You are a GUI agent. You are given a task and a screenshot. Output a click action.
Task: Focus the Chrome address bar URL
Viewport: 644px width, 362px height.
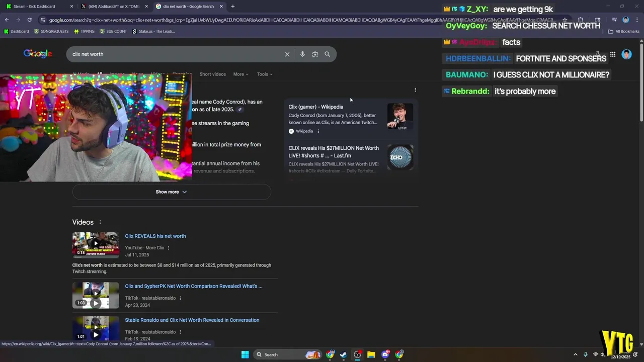point(301,20)
